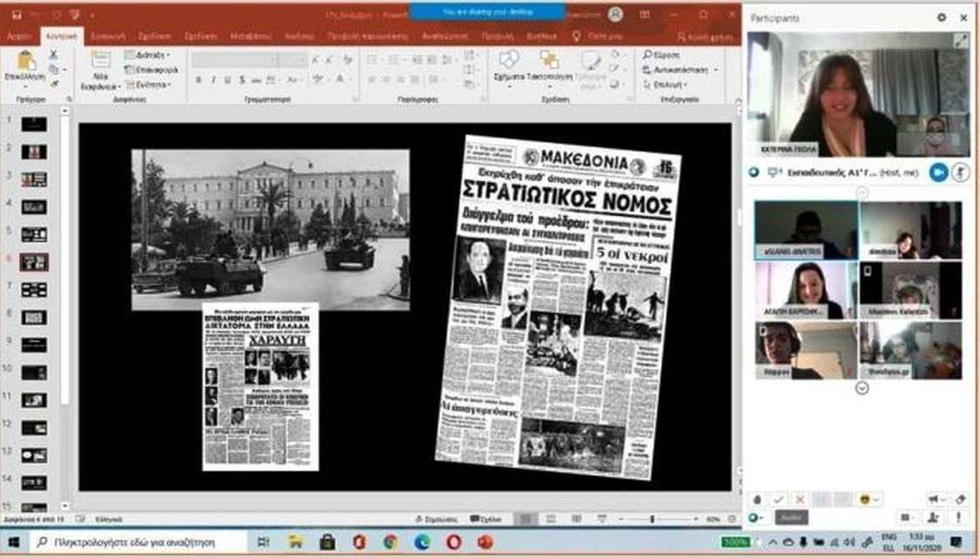Click the exclamation mark icon in Participants panel
The image size is (980, 558).
[959, 517]
